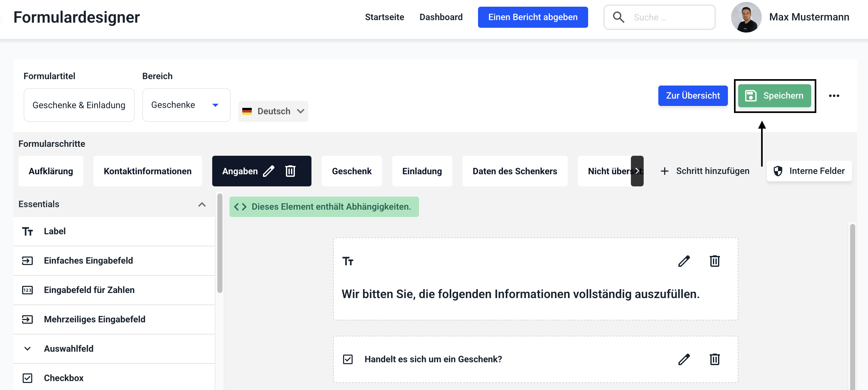Open the three-dot more options menu
Image resolution: width=868 pixels, height=390 pixels.
[834, 96]
